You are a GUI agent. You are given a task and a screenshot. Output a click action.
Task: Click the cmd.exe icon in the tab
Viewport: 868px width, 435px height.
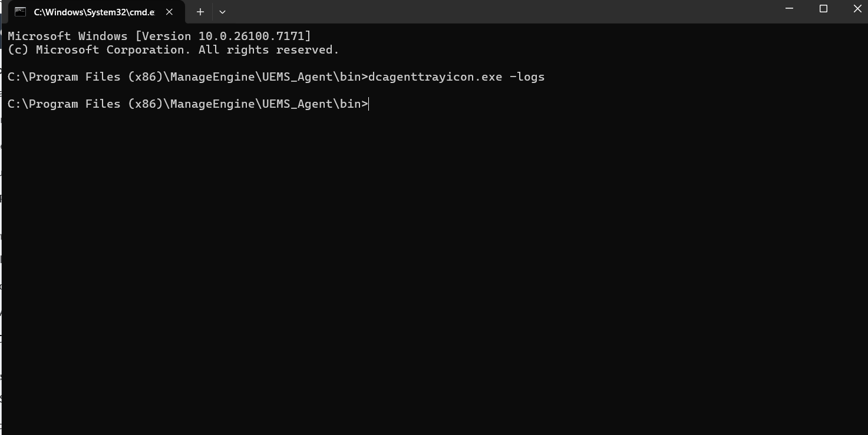coord(20,12)
